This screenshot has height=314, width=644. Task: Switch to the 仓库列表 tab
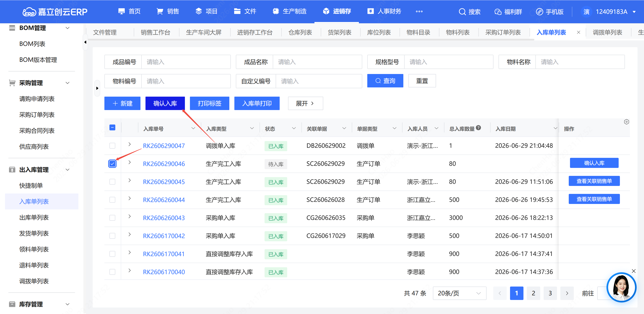tap(300, 32)
